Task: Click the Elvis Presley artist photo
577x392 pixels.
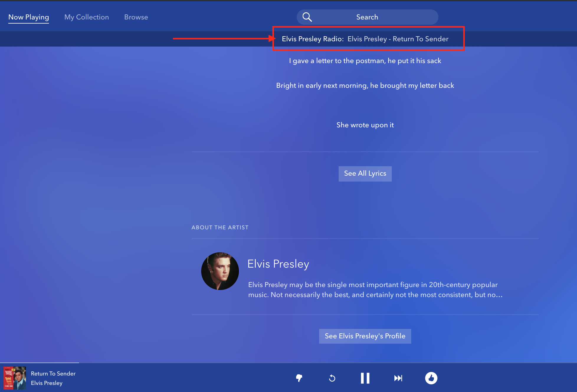Action: 220,271
